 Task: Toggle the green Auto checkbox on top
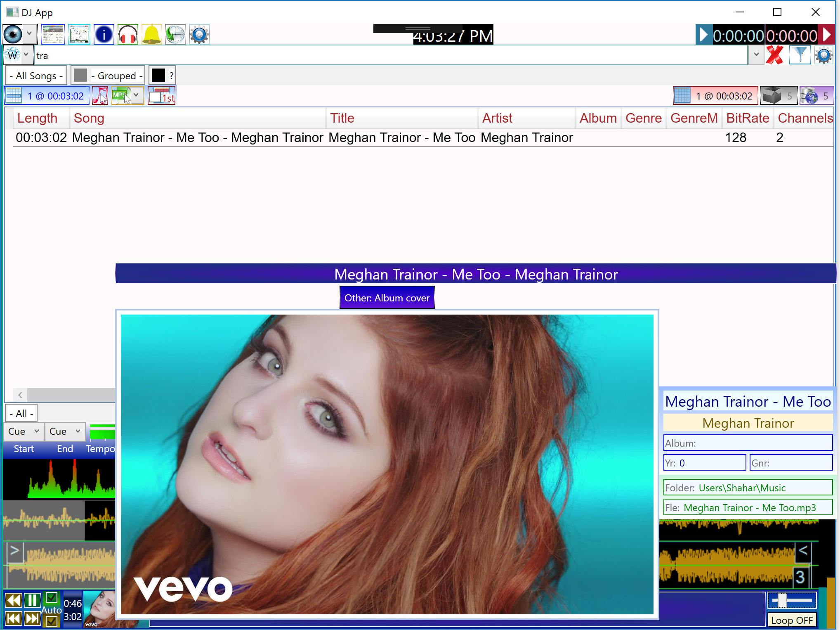52,597
